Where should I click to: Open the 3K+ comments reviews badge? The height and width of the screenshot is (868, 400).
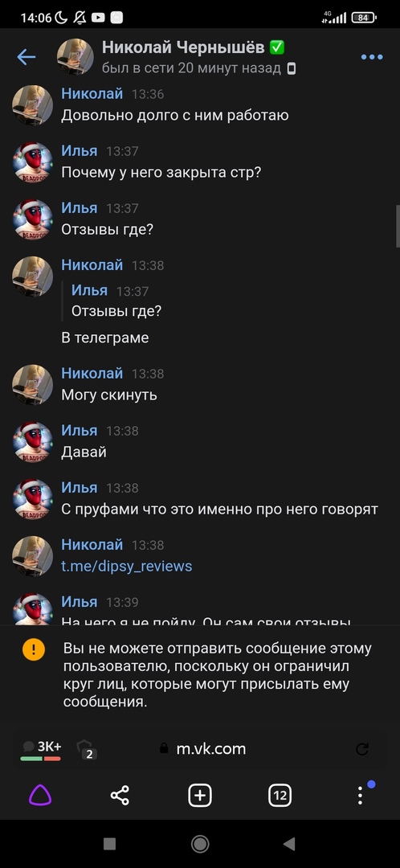[42, 750]
